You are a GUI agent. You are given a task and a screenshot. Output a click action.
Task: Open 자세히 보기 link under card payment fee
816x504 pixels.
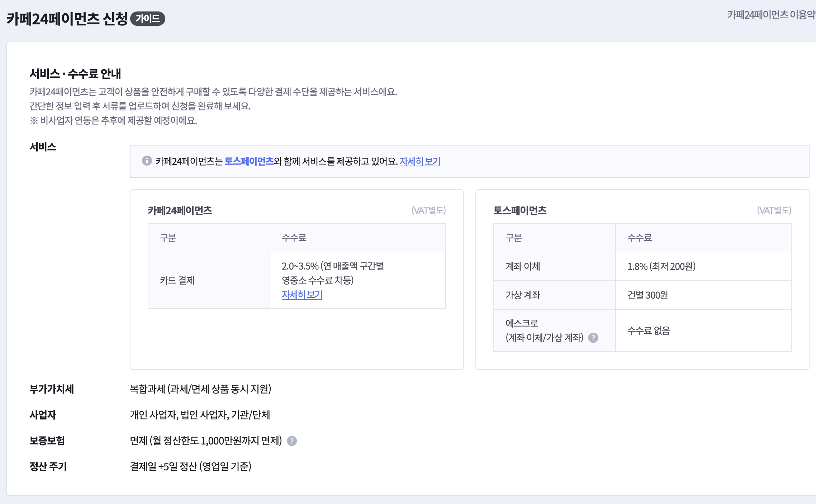302,295
